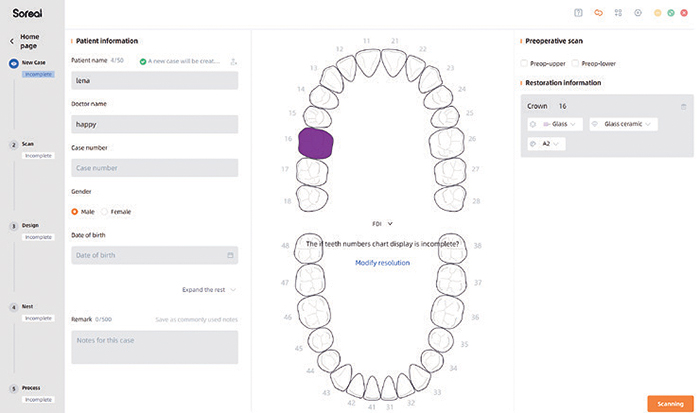700x413 pixels.
Task: Go to the Scan step in sidebar
Action: 29,145
